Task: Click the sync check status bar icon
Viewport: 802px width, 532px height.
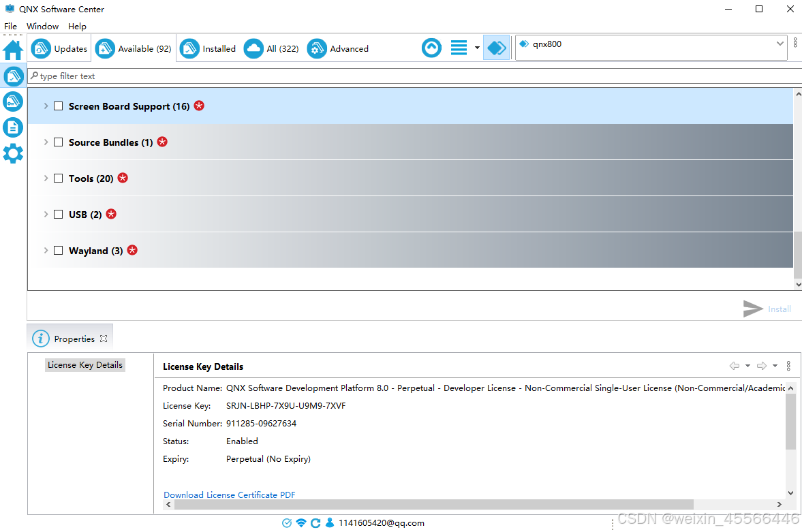Action: click(286, 522)
